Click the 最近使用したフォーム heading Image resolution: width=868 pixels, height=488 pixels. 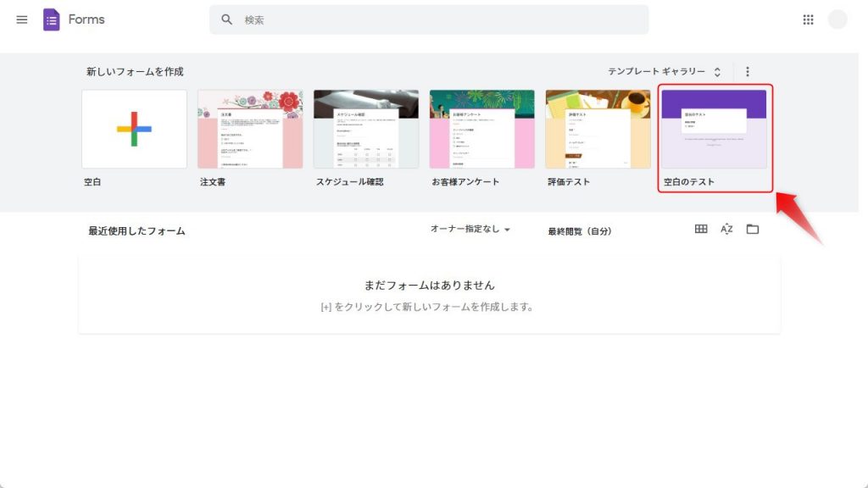(136, 231)
